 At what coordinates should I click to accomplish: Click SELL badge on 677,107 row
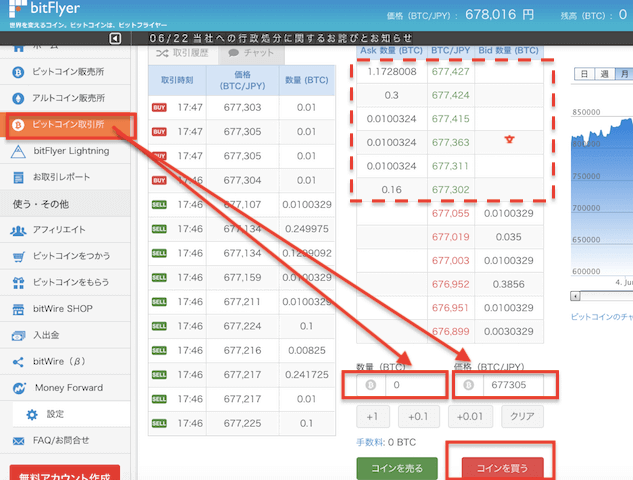[x=159, y=205]
